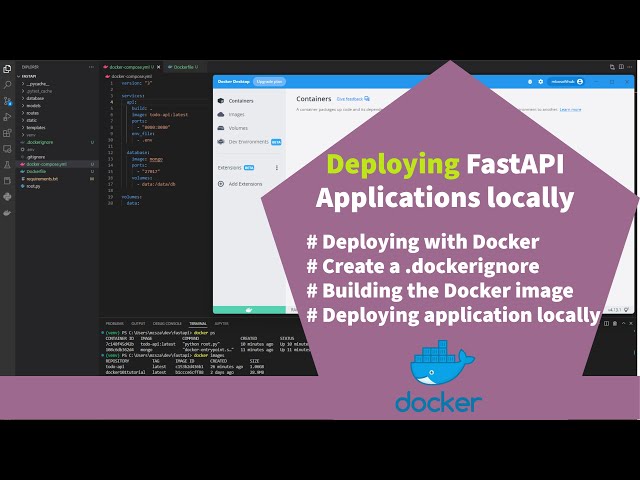Image resolution: width=640 pixels, height=480 pixels.
Task: Open Run and Debug view
Action: point(7,117)
